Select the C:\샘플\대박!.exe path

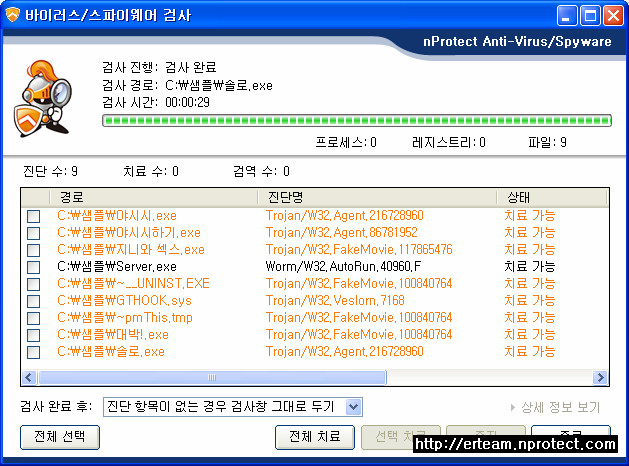click(x=113, y=335)
